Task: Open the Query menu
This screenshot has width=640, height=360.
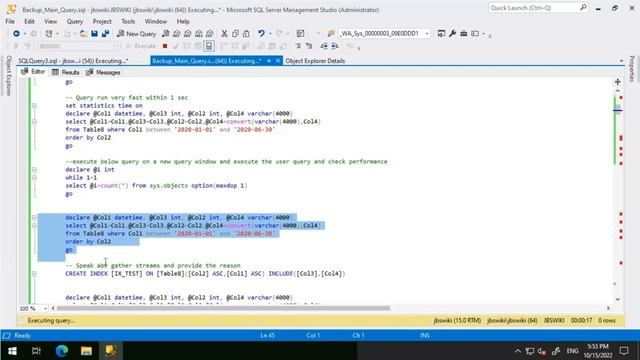Action: tap(75, 21)
